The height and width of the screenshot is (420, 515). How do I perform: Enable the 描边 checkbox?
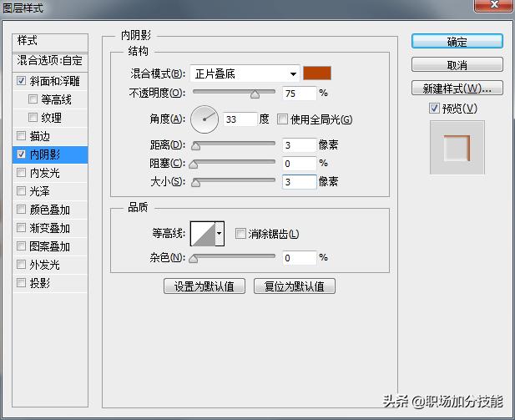[22, 136]
